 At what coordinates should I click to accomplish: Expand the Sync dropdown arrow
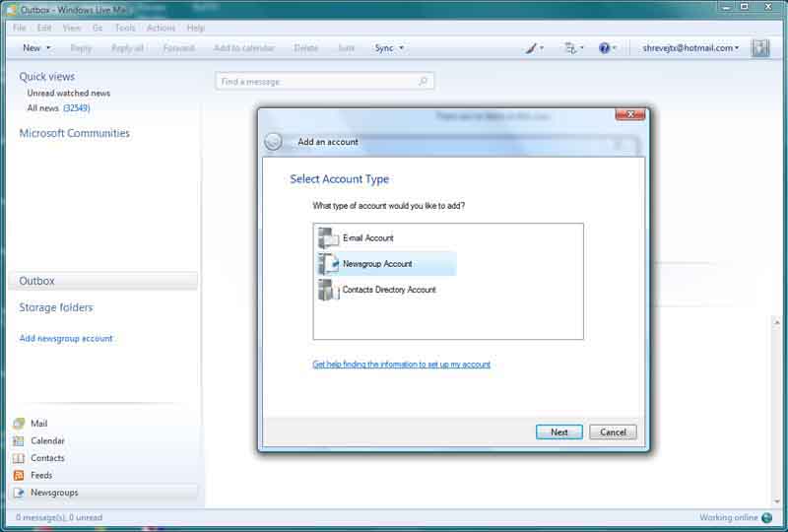(x=402, y=48)
